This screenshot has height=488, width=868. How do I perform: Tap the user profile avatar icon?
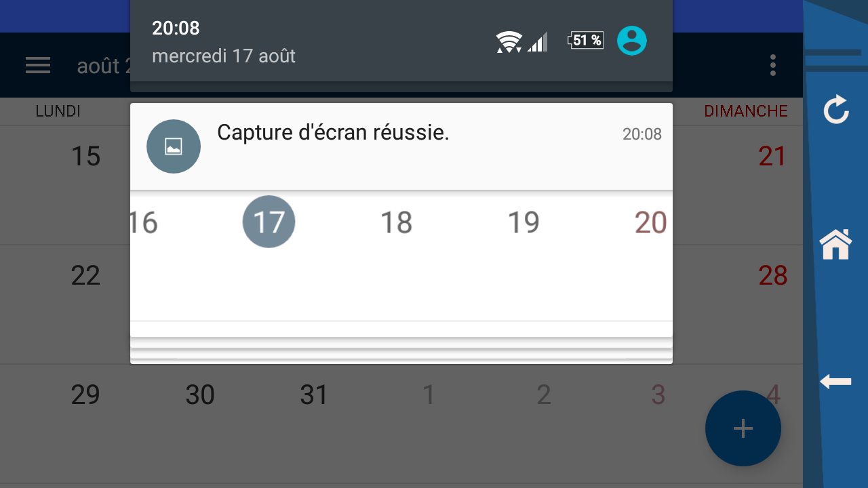tap(631, 41)
